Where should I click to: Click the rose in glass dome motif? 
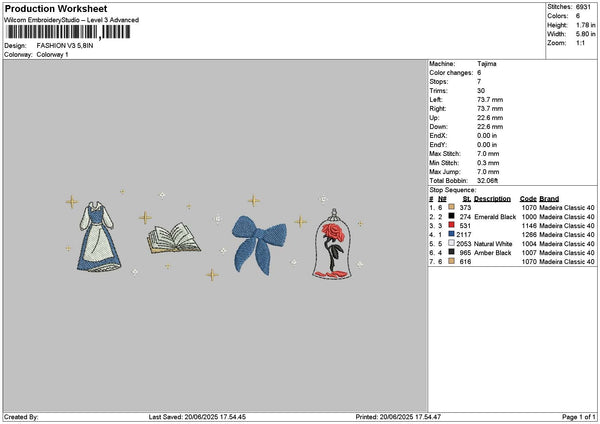tap(333, 245)
